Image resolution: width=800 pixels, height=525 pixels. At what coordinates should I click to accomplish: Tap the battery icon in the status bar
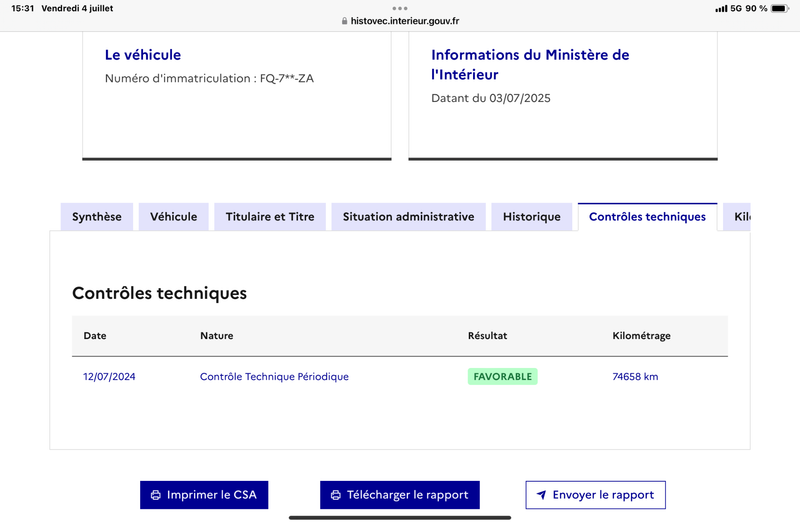[779, 8]
